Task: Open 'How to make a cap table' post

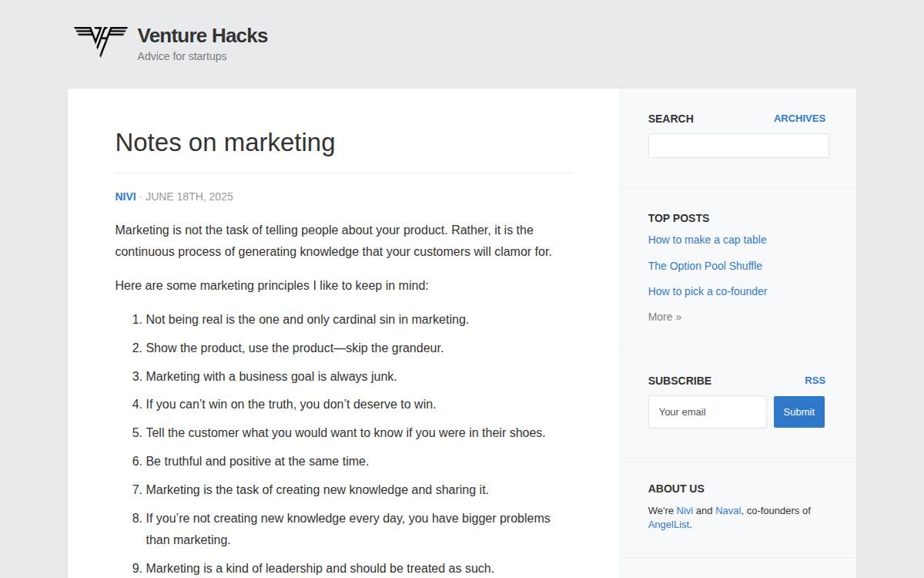Action: pos(707,240)
